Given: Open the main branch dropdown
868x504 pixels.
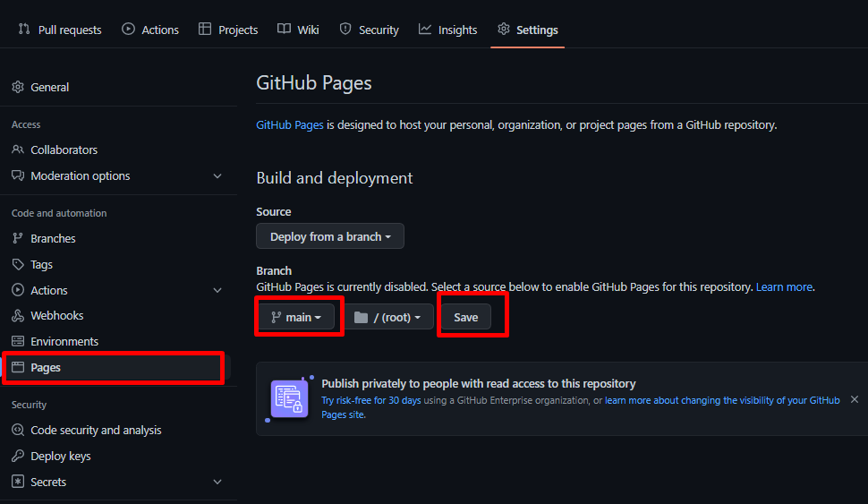Looking at the screenshot, I should pos(296,318).
